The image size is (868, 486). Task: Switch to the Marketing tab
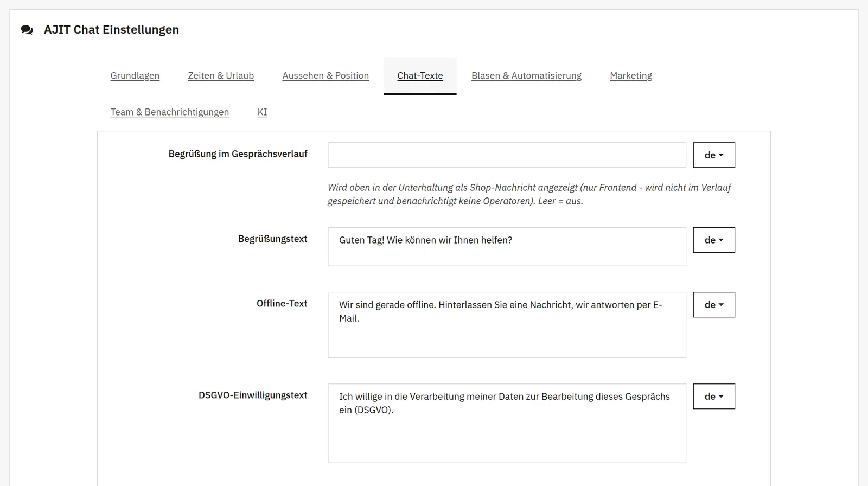(x=631, y=76)
